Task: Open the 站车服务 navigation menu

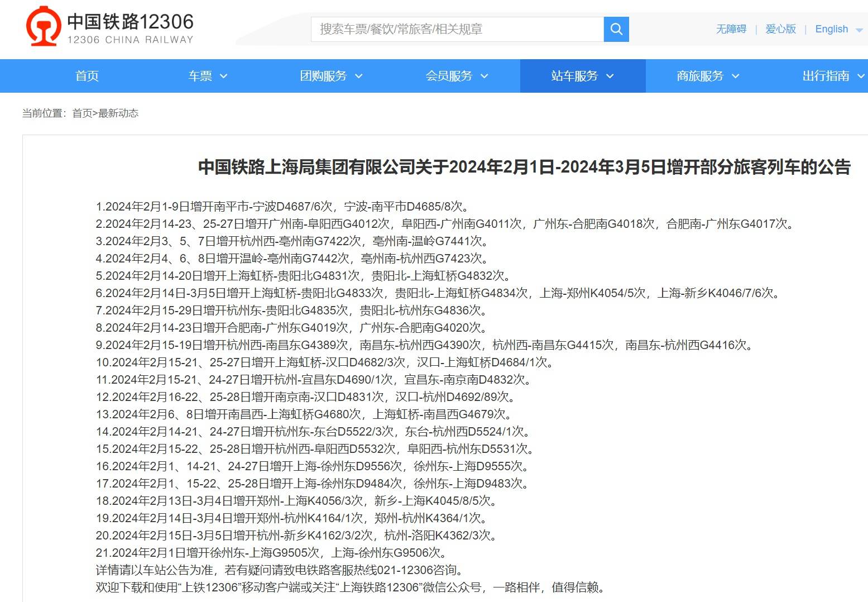Action: pyautogui.click(x=574, y=76)
